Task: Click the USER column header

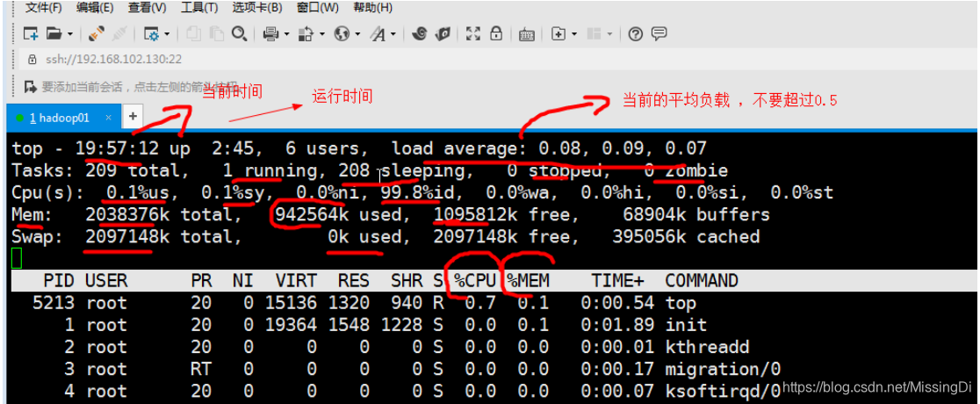Action: (x=106, y=280)
